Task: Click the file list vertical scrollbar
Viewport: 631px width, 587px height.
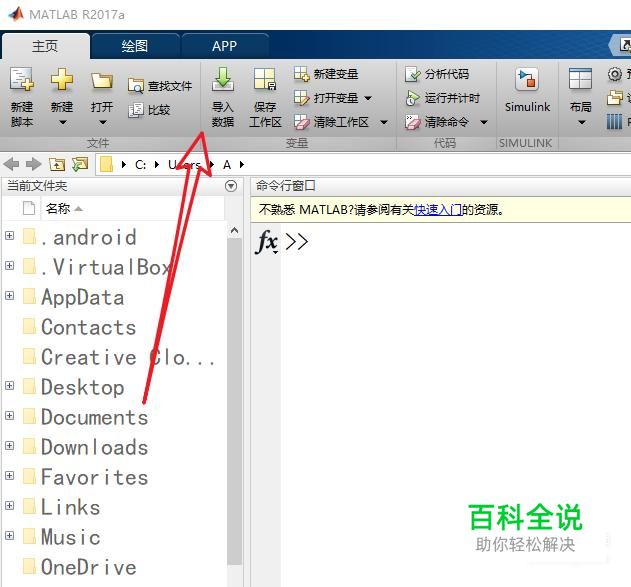Action: [235, 402]
